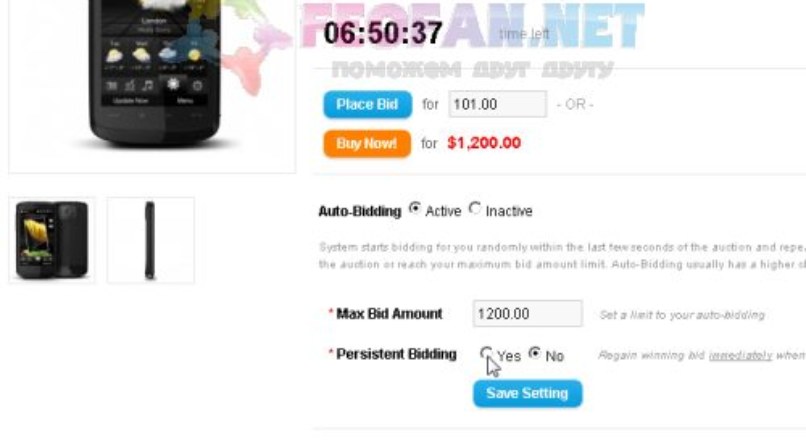Image resolution: width=806 pixels, height=440 pixels.
Task: Open the front-view phone thumbnail
Action: [52, 240]
